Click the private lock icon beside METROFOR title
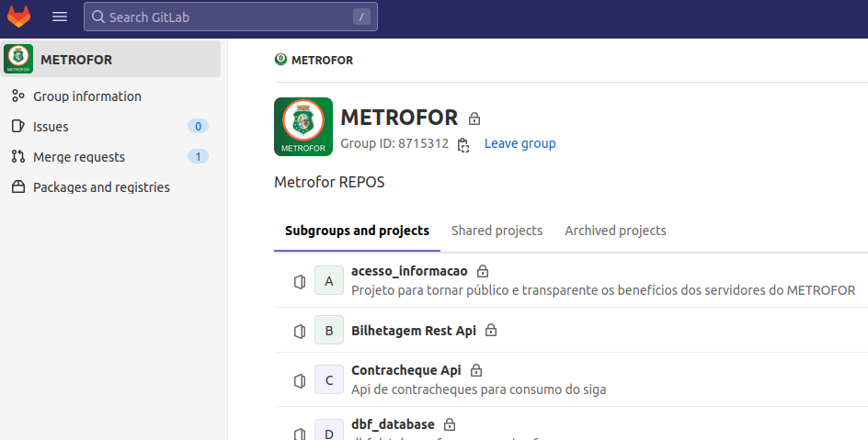868x440 pixels. [474, 118]
